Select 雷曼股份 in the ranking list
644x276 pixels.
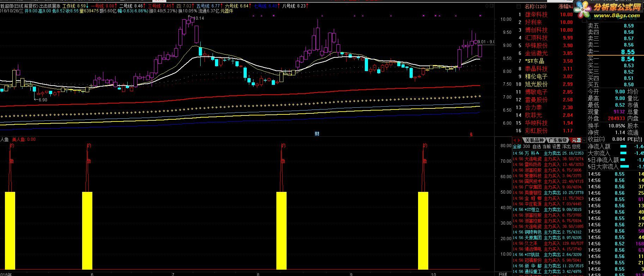(536, 100)
